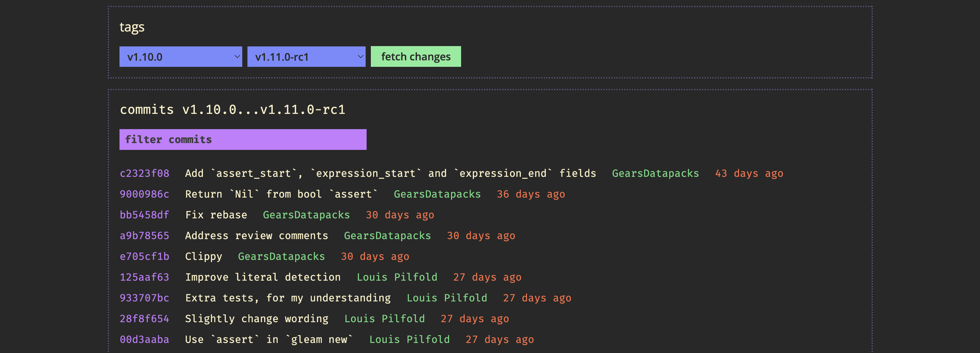Viewport: 980px width, 353px height.
Task: Open commit hash e705cf1b
Action: click(x=144, y=257)
